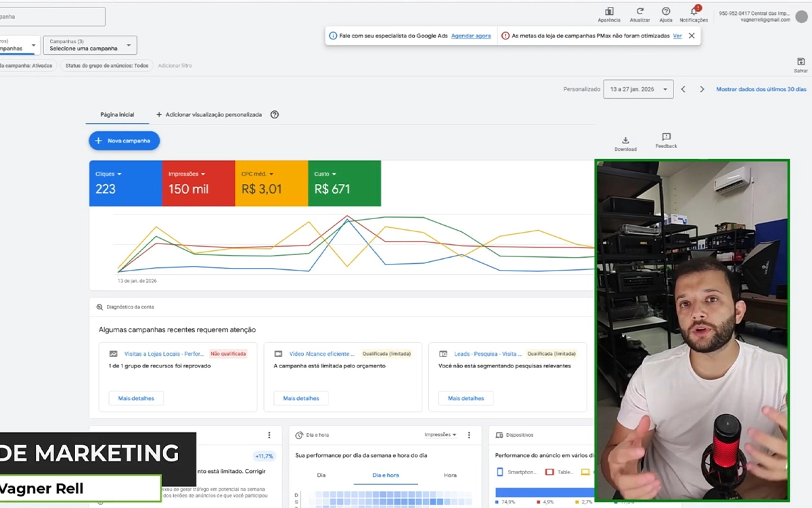Click the +11,7% badge

(x=264, y=457)
